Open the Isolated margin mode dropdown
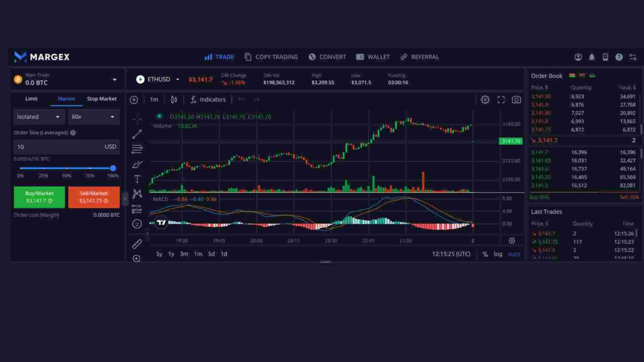 click(x=39, y=117)
